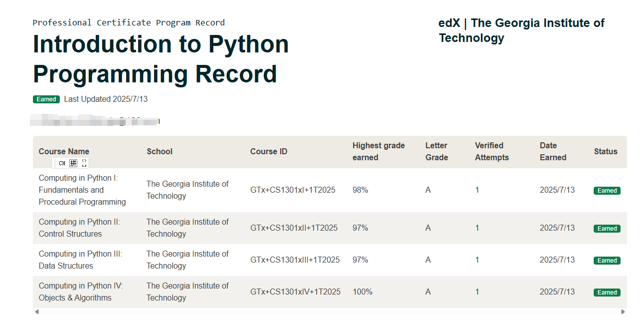The width and height of the screenshot is (644, 322).
Task: Click the Course ID column header
Action: point(269,151)
